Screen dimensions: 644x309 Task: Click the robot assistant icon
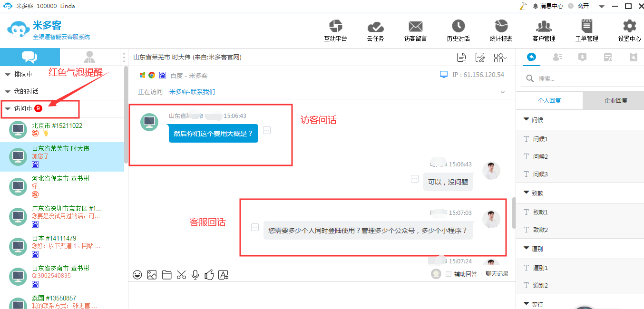click(436, 274)
